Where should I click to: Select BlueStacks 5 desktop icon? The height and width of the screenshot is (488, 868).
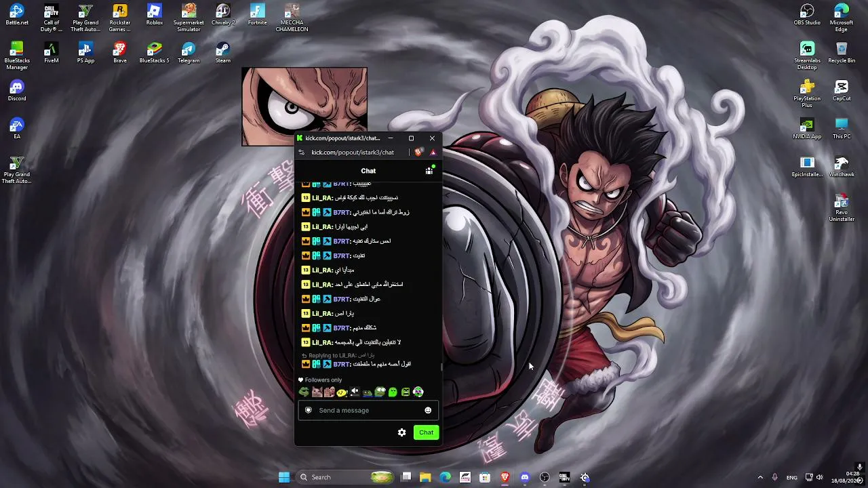pos(155,53)
